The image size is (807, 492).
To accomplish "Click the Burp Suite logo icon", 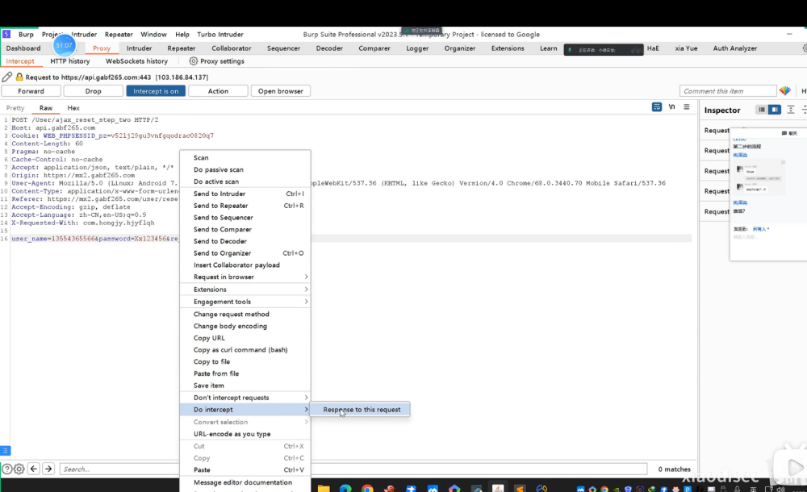I will click(x=6, y=34).
